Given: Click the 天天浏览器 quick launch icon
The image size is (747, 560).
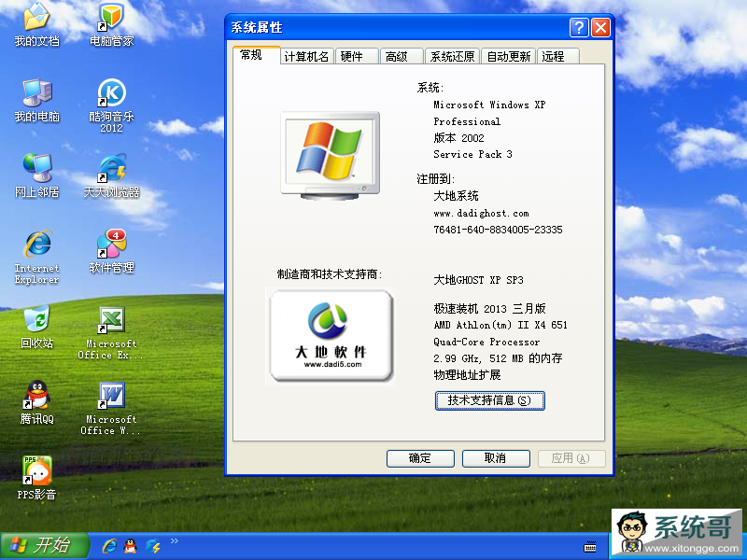Looking at the screenshot, I should point(152,545).
